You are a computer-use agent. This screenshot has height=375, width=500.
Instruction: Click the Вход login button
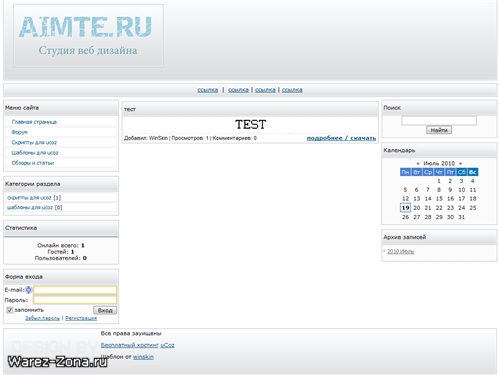tap(105, 310)
